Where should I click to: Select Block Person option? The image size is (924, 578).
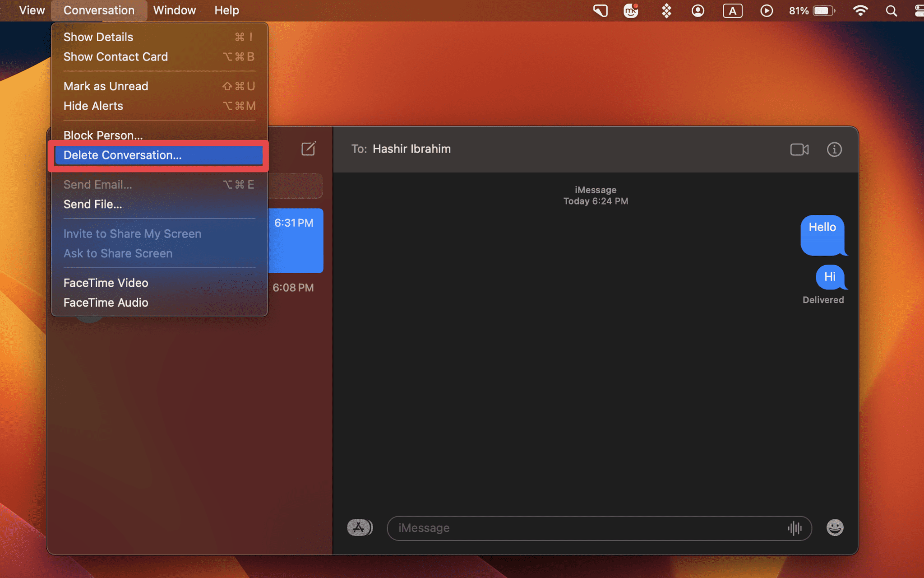coord(103,135)
